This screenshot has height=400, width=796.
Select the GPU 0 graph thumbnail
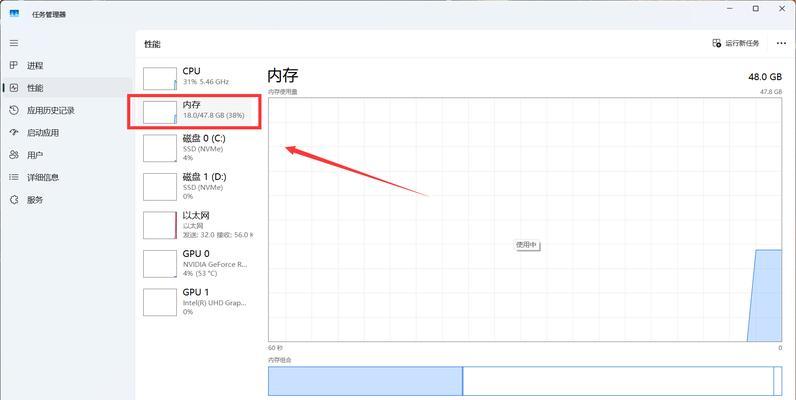(159, 264)
